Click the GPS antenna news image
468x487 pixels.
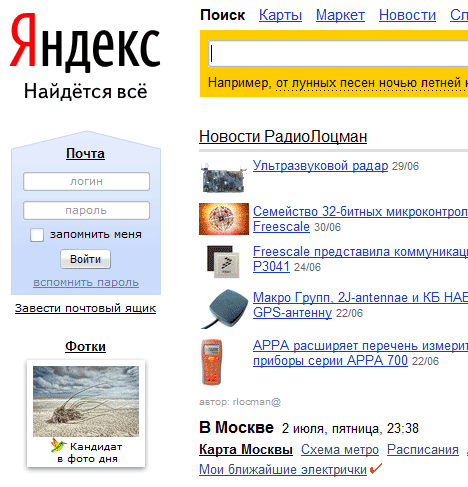coord(224,309)
